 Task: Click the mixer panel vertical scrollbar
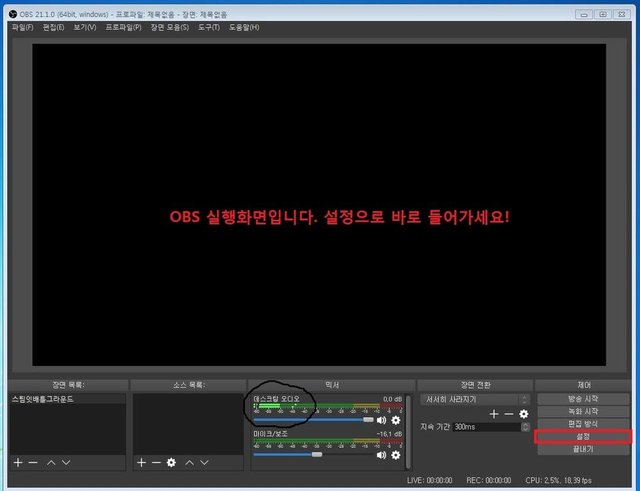(408, 432)
